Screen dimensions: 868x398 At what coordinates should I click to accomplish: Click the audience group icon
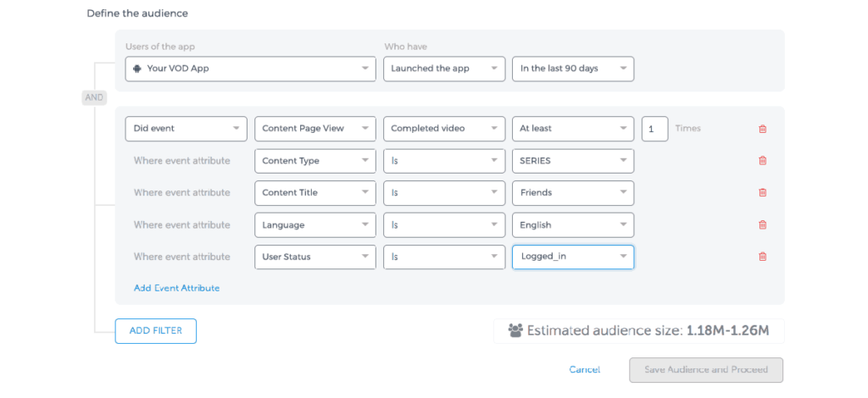(515, 331)
